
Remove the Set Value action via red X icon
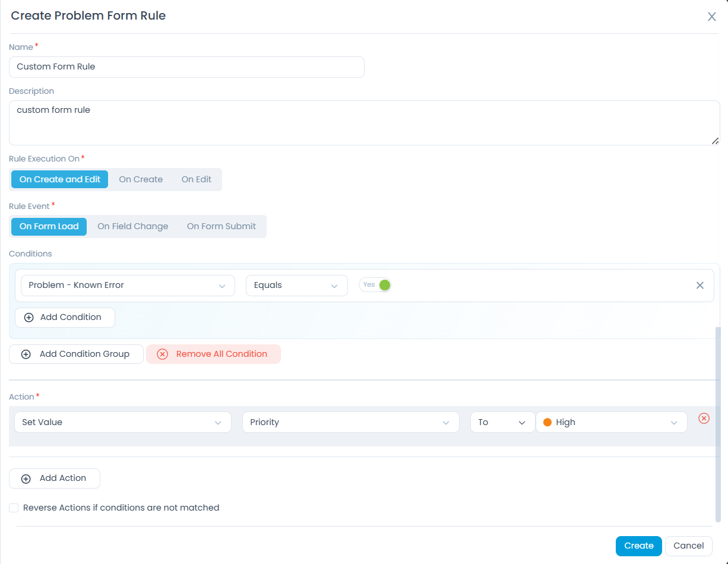pyautogui.click(x=704, y=418)
